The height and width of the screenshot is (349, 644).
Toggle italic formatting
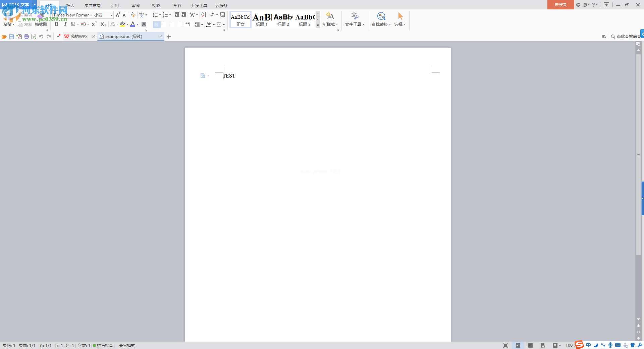coord(65,24)
